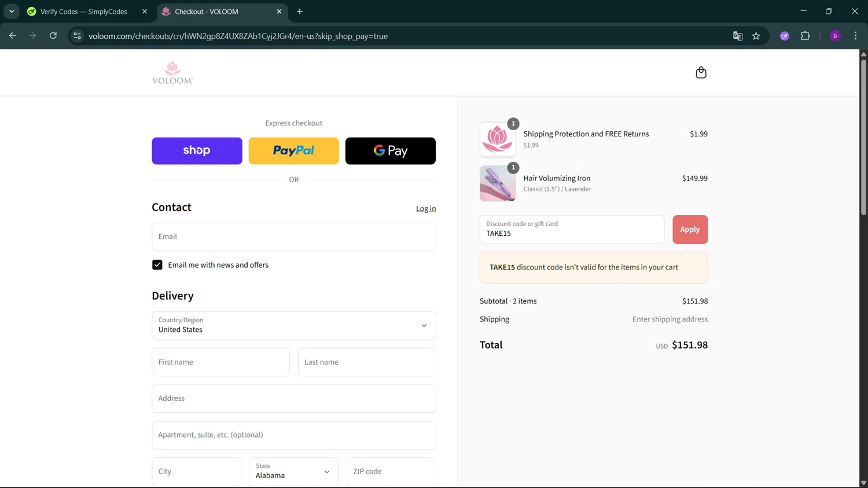Apply the discount code
Screen dimensions: 868x488
tap(690, 230)
